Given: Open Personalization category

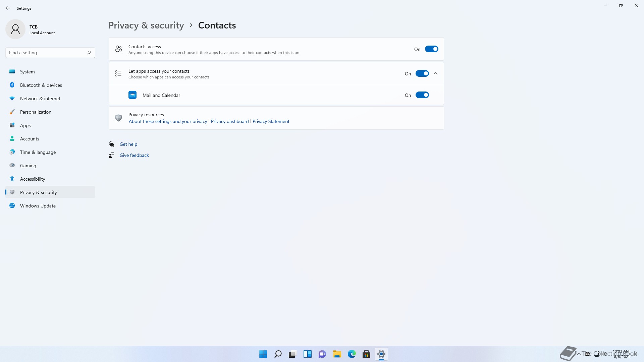Looking at the screenshot, I should coord(50,112).
